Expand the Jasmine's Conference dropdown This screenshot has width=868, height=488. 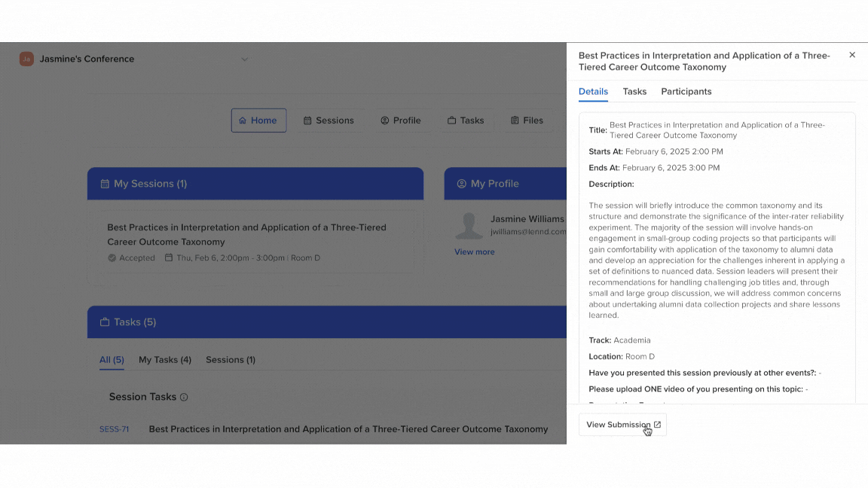click(x=244, y=59)
